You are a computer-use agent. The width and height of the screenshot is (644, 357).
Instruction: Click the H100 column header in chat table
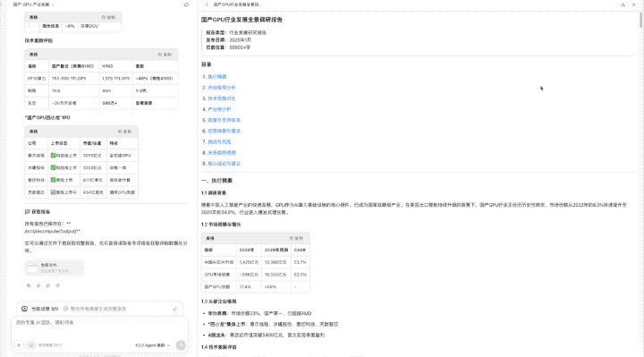coord(115,65)
